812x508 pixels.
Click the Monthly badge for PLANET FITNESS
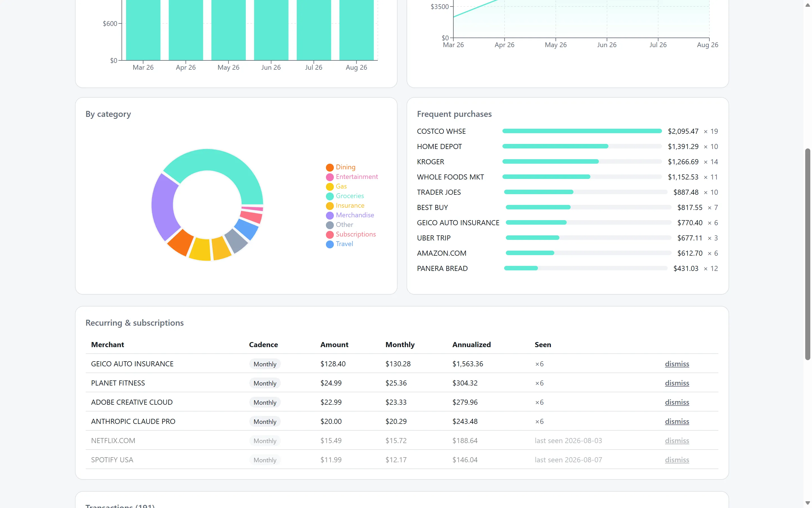tap(265, 383)
